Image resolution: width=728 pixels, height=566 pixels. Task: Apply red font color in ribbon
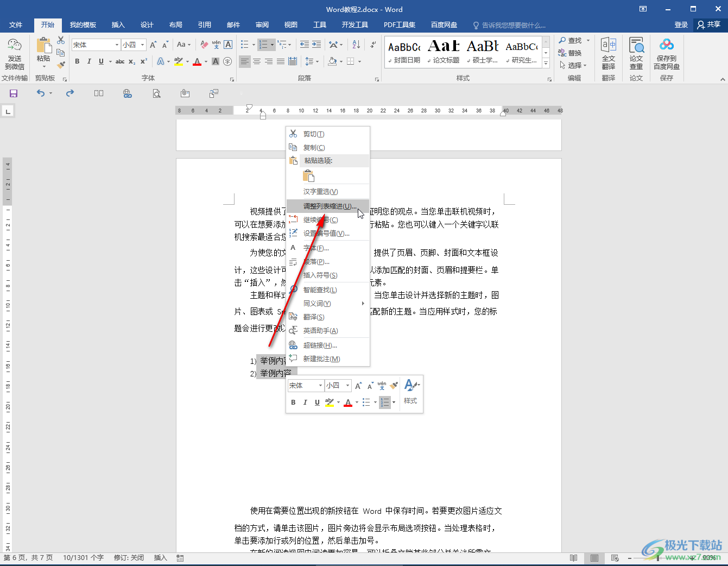click(197, 61)
